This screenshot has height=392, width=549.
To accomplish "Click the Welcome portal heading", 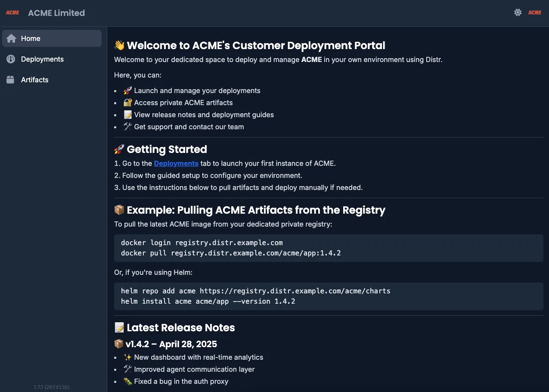I will pos(249,45).
